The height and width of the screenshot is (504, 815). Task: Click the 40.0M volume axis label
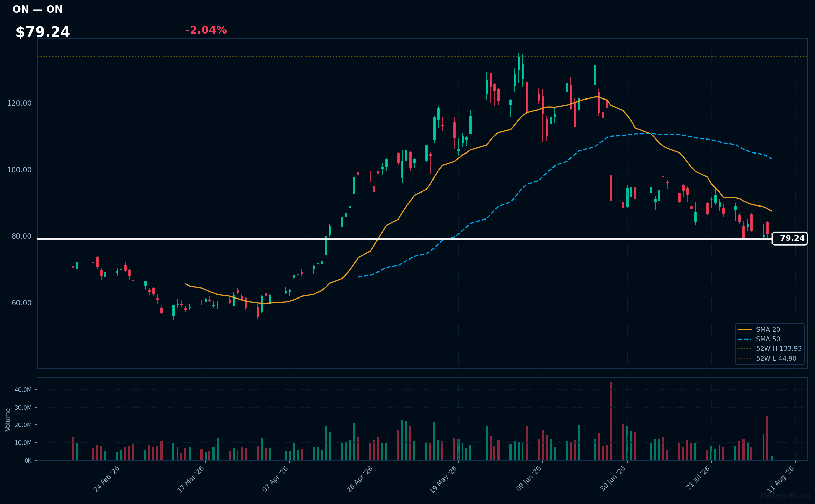point(23,389)
